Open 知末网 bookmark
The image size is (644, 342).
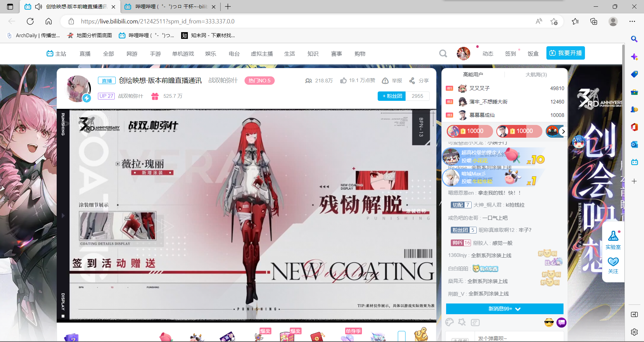click(x=208, y=36)
